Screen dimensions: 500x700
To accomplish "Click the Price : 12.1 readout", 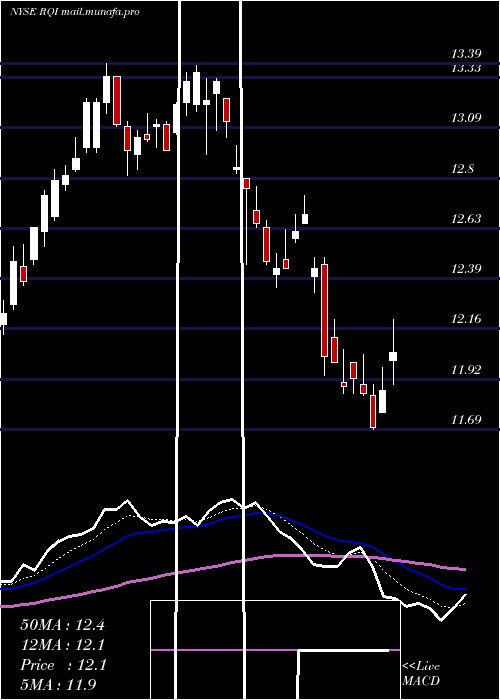I will click(63, 665).
